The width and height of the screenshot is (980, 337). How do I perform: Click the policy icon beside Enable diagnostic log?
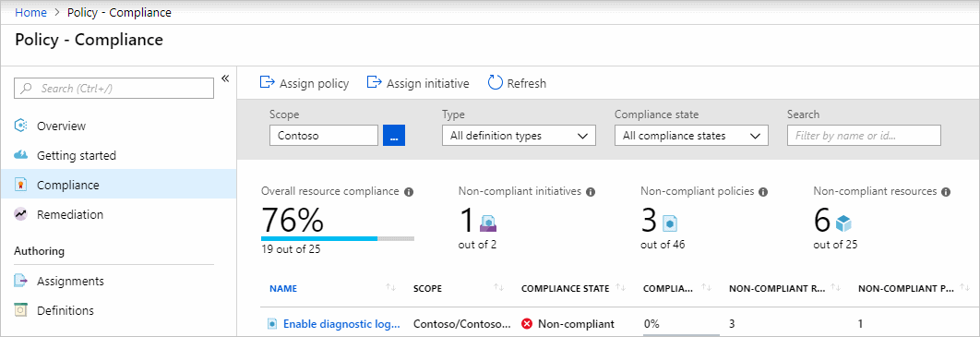[272, 324]
